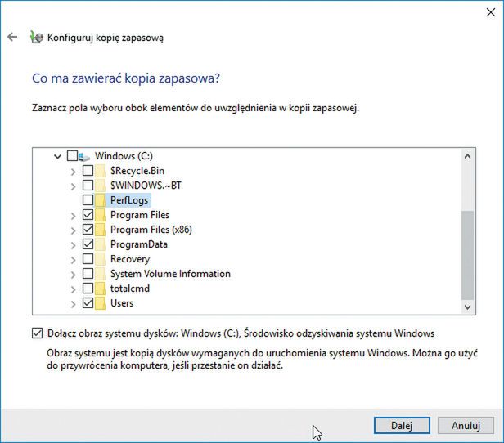Collapse the Windows (C:) tree node

[x=57, y=157]
